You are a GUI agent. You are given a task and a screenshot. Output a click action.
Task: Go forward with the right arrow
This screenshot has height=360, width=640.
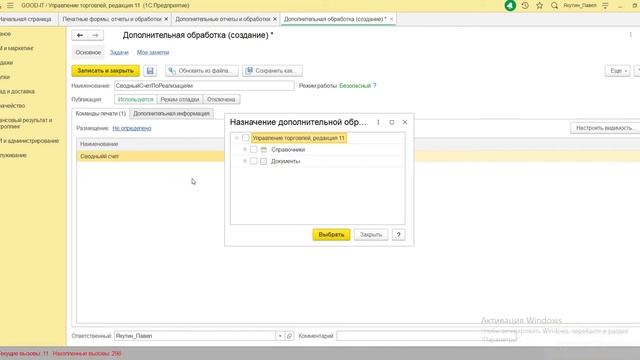[x=96, y=36]
